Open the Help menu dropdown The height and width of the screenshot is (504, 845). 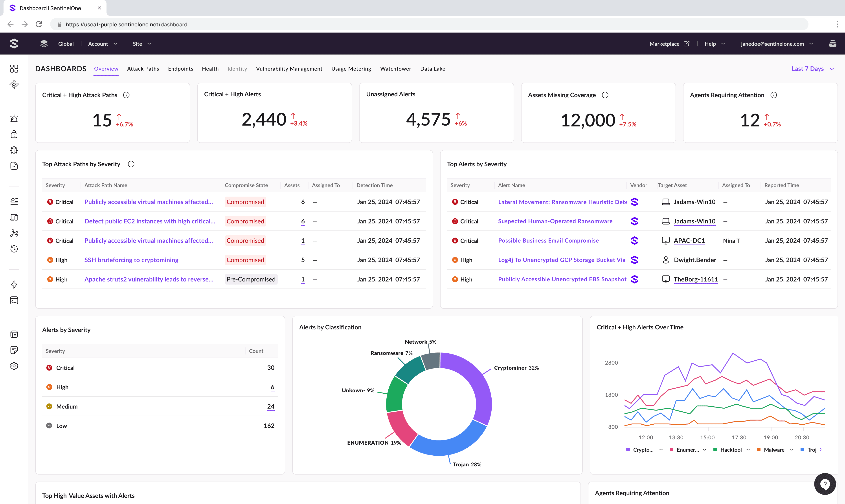pyautogui.click(x=714, y=44)
